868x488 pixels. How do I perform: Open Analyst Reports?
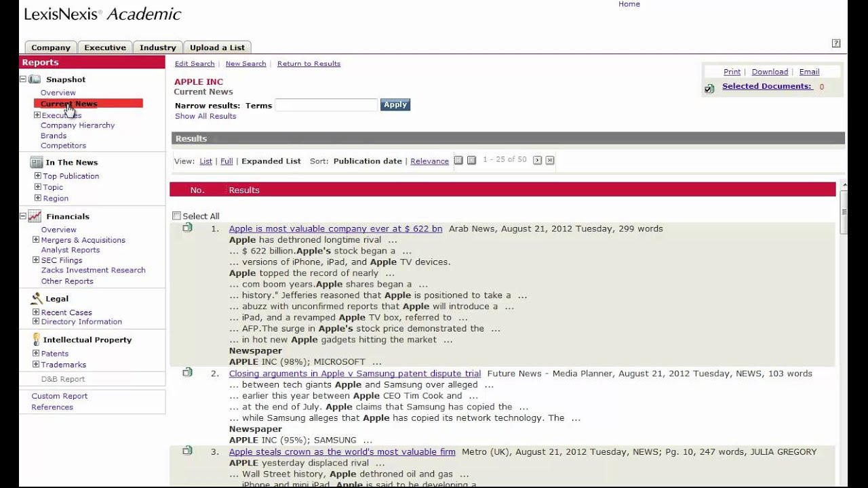coord(71,250)
